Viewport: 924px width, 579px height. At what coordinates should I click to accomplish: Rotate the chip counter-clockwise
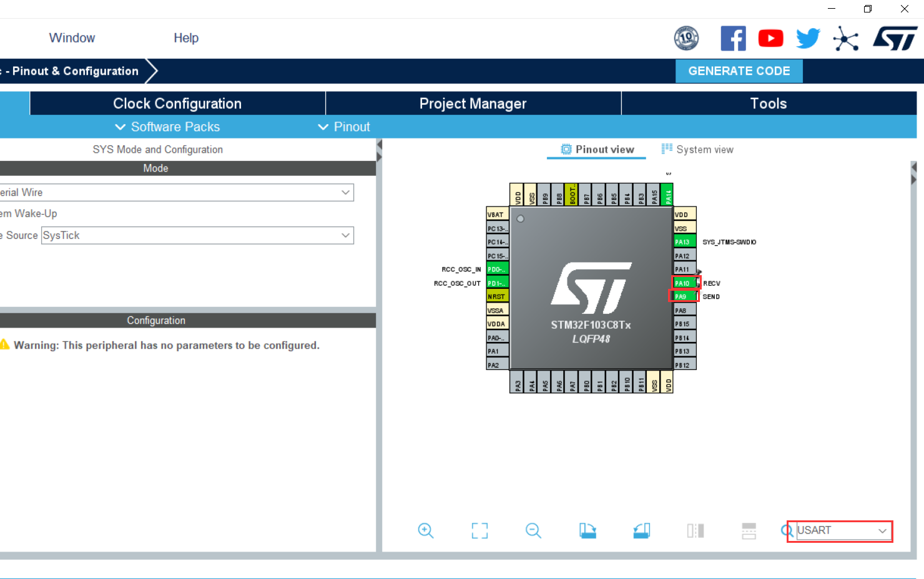tap(641, 531)
